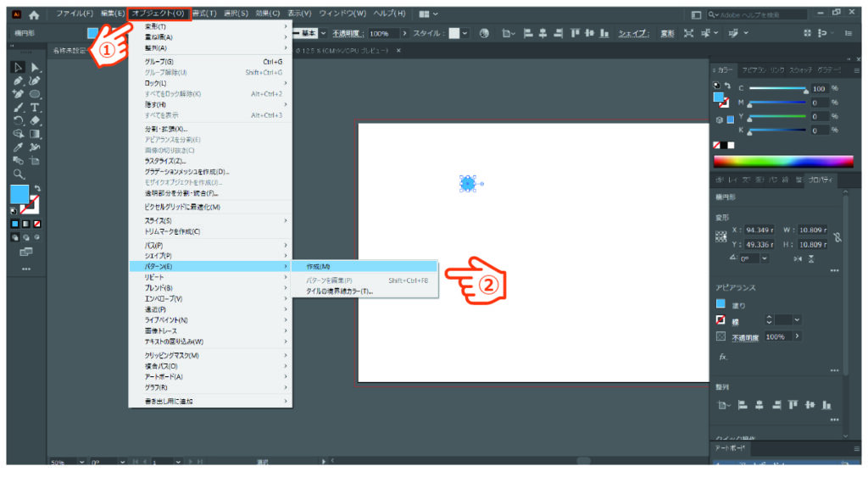Click the Recolor Artwork wheel icon

click(x=484, y=34)
